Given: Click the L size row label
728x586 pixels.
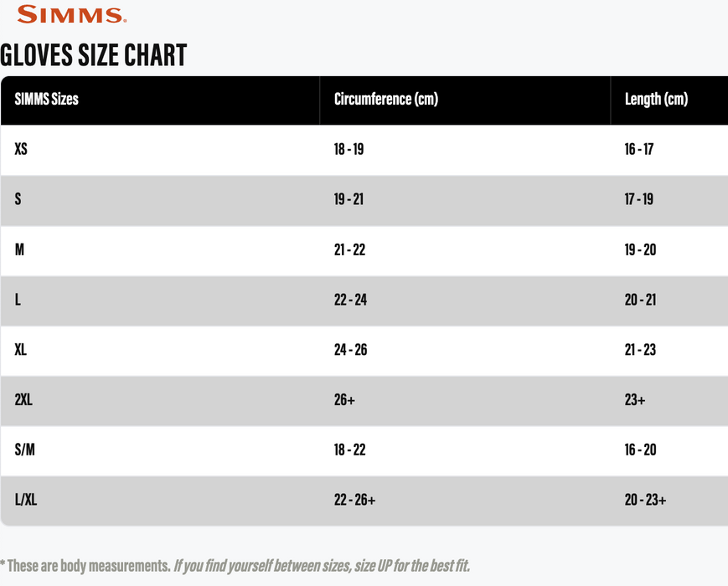Looking at the screenshot, I should (18, 300).
